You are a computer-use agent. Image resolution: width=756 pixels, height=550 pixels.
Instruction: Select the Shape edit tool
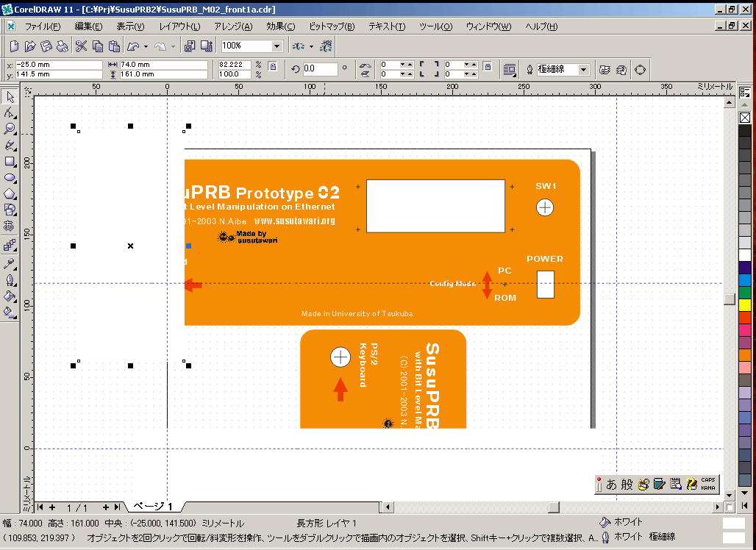(x=10, y=113)
